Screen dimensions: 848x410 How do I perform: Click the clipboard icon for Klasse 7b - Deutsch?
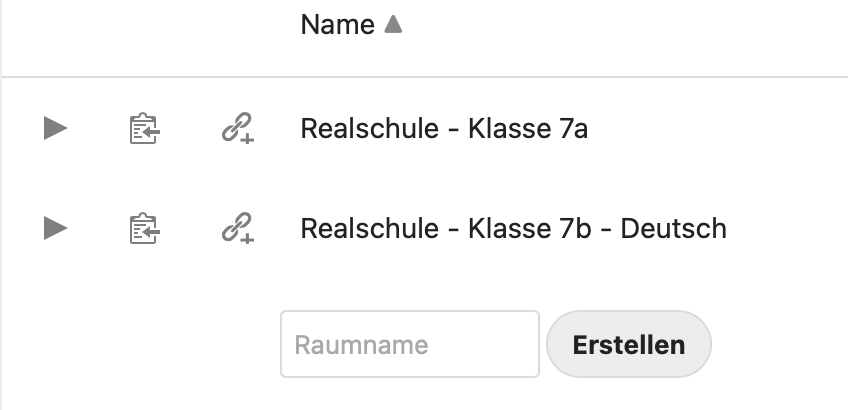[145, 229]
